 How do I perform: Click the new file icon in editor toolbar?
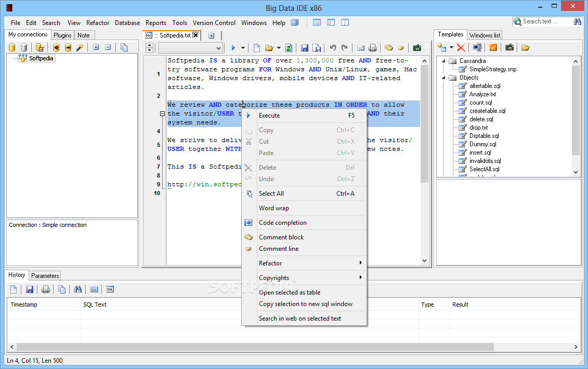[x=257, y=48]
